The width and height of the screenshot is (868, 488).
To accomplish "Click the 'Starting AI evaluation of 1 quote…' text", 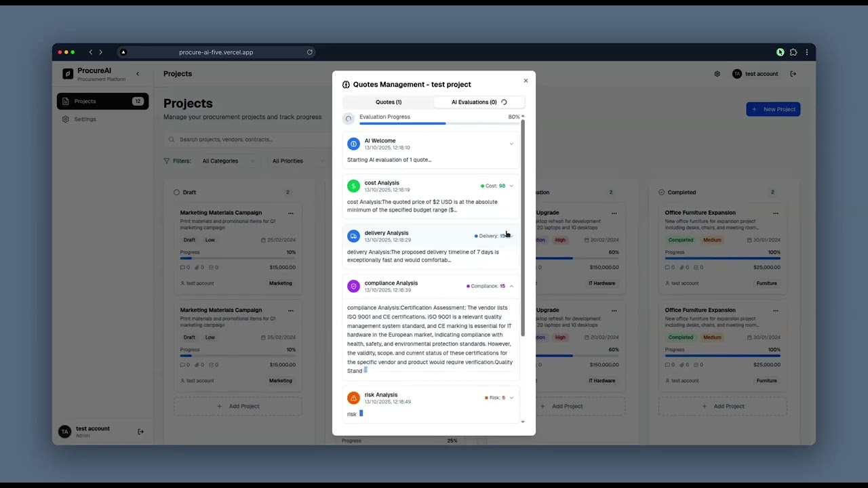I will pyautogui.click(x=389, y=160).
